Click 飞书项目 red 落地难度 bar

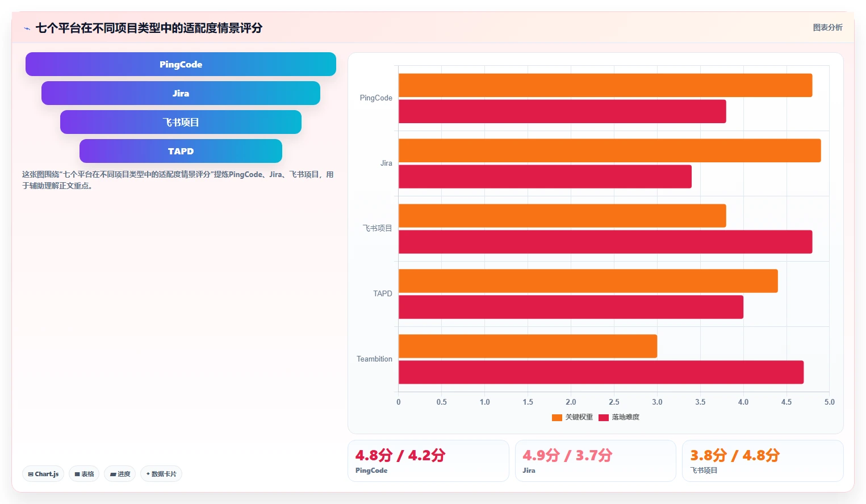pyautogui.click(x=605, y=242)
